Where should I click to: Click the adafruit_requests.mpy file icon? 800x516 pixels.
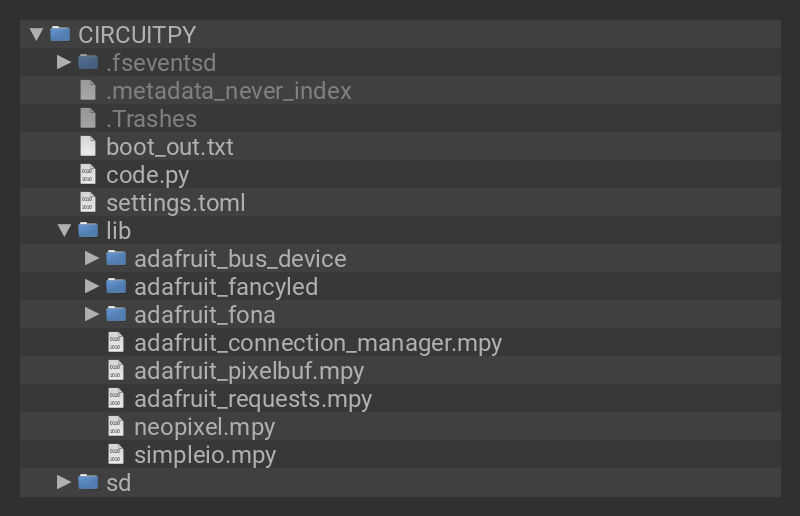point(116,399)
